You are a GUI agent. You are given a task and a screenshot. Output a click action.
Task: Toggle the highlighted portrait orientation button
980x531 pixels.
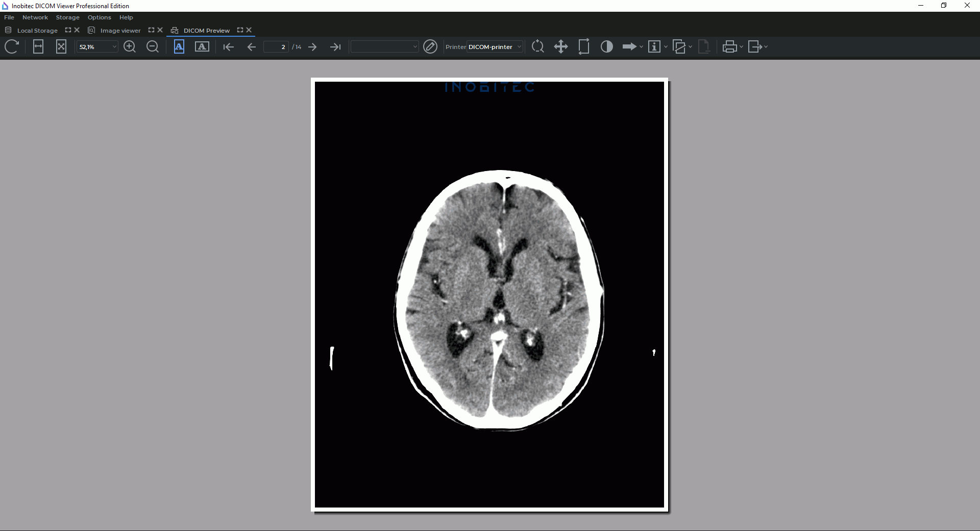pyautogui.click(x=179, y=47)
